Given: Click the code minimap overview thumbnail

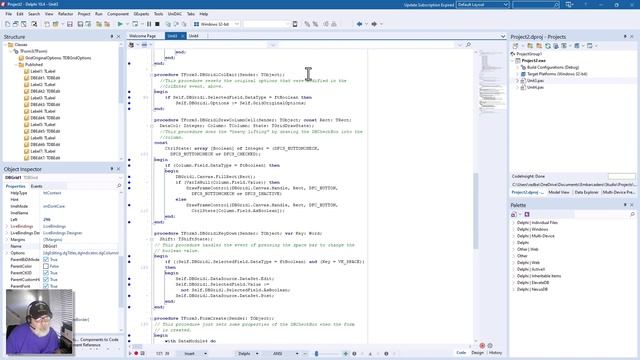Looking at the screenshot, I should pyautogui.click(x=491, y=82).
